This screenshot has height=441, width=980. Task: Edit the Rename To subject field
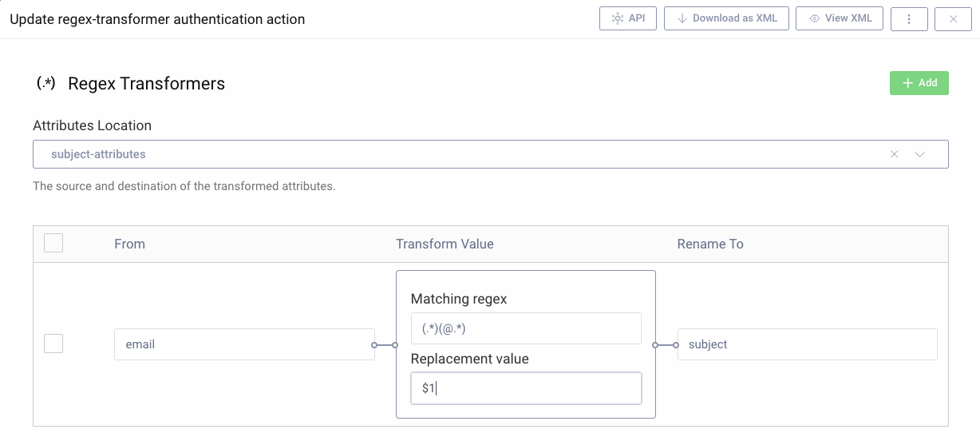[807, 344]
